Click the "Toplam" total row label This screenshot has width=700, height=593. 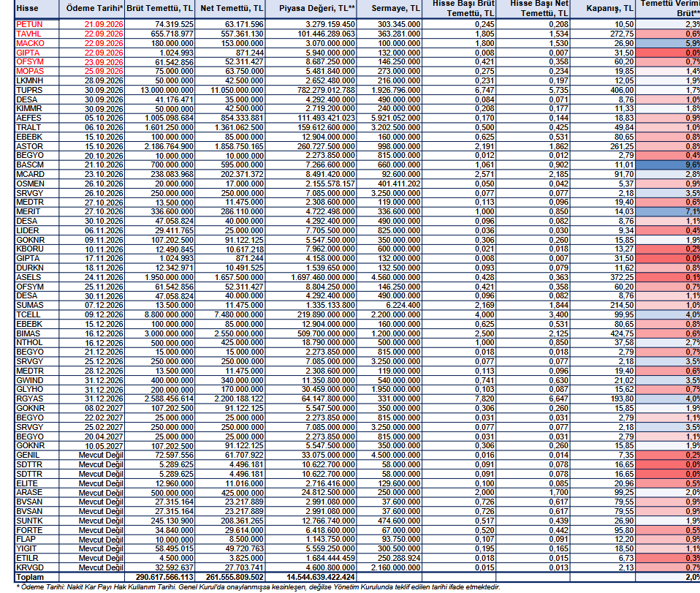coord(31,578)
